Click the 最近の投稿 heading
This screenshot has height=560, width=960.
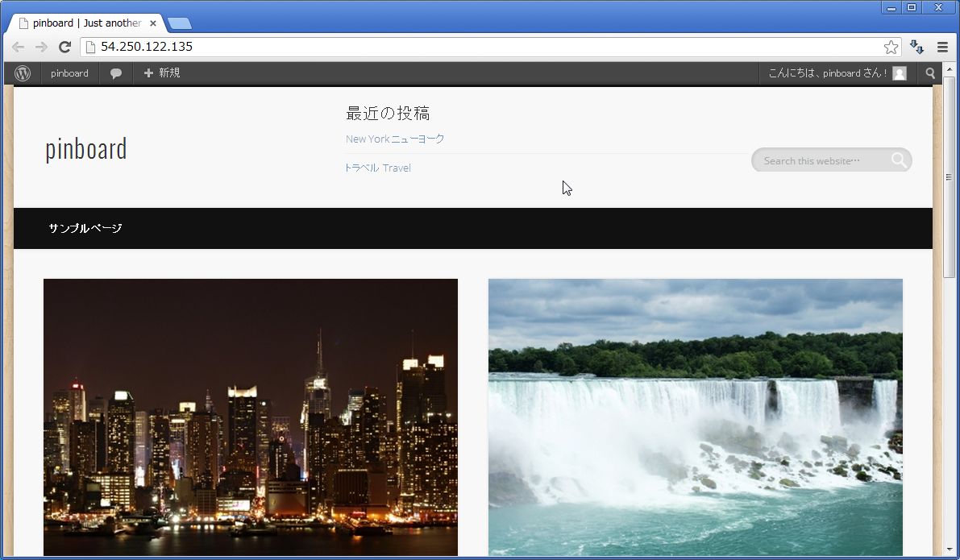tap(389, 114)
